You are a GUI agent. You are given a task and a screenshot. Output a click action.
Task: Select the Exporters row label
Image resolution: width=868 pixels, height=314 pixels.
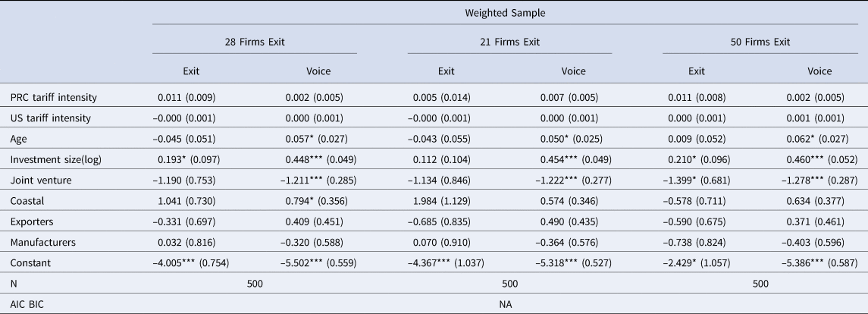32,222
